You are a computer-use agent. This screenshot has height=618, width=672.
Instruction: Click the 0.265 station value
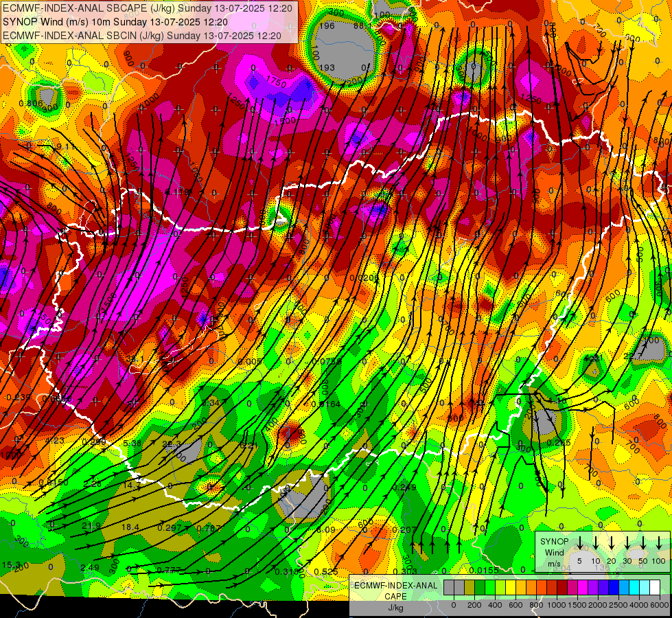pyautogui.click(x=559, y=443)
